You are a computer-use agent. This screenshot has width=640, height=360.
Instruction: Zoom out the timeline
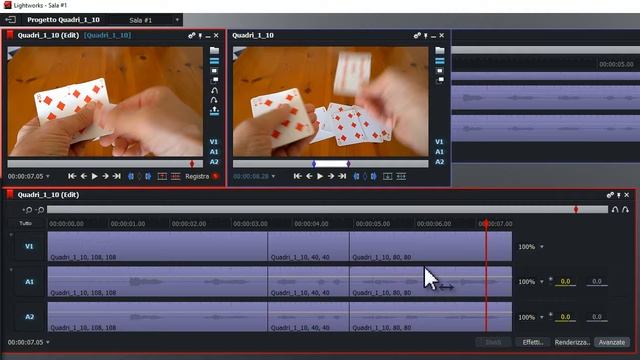click(x=40, y=210)
